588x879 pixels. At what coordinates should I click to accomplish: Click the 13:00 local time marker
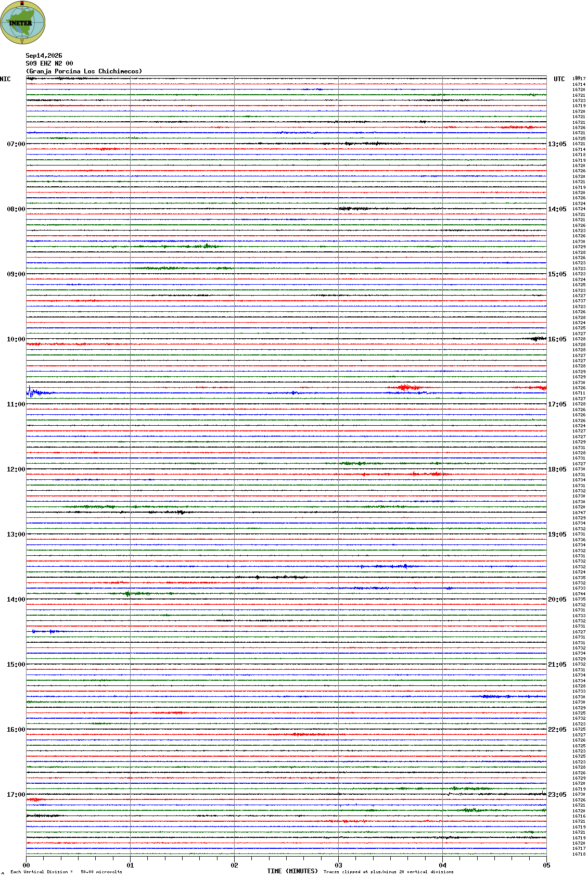coord(16,534)
